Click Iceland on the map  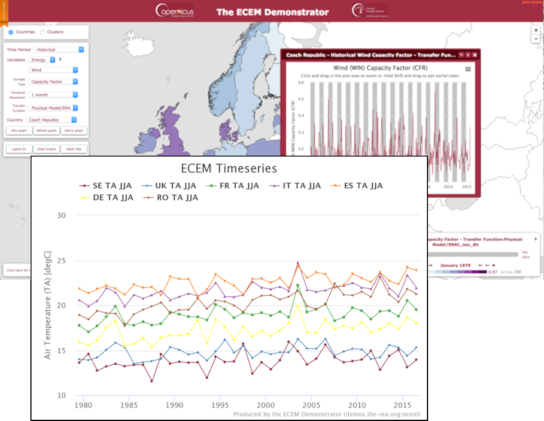pyautogui.click(x=139, y=45)
